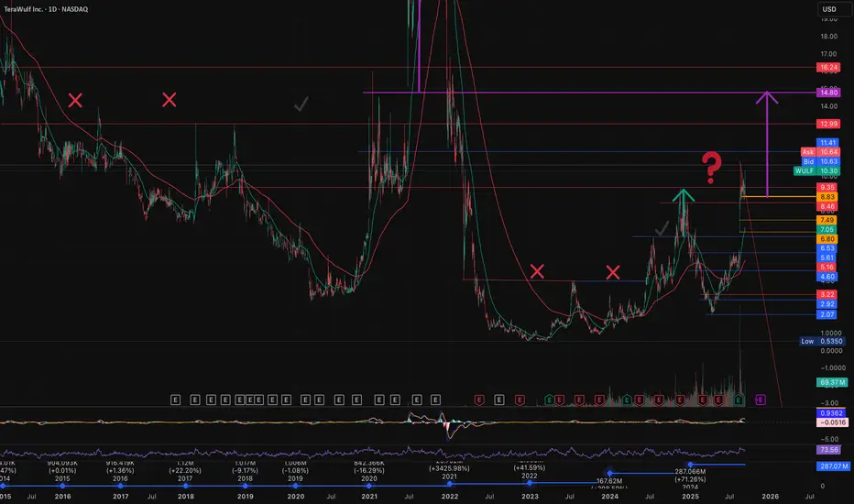Click the rightmost red X mark
The width and height of the screenshot is (854, 504).
coord(613,271)
